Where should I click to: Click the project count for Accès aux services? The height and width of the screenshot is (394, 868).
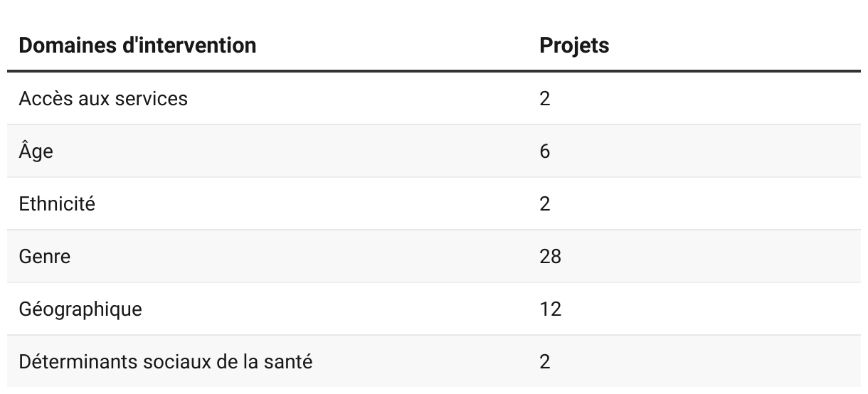click(545, 98)
